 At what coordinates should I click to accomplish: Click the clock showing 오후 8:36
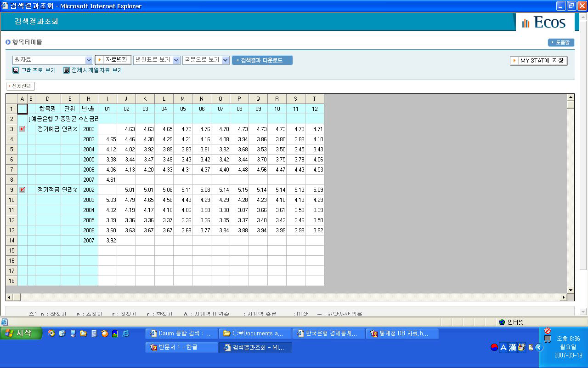568,339
